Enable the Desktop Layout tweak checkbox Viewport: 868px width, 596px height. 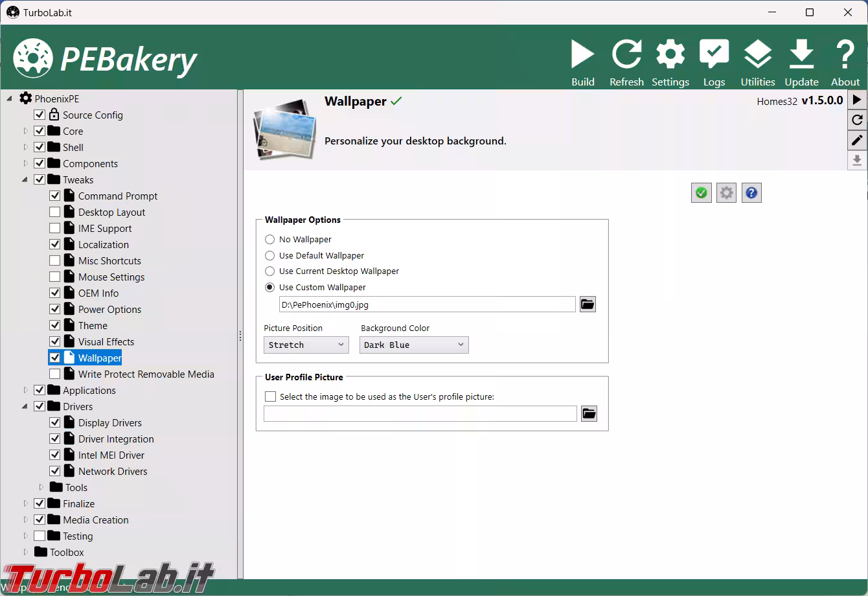(x=55, y=212)
